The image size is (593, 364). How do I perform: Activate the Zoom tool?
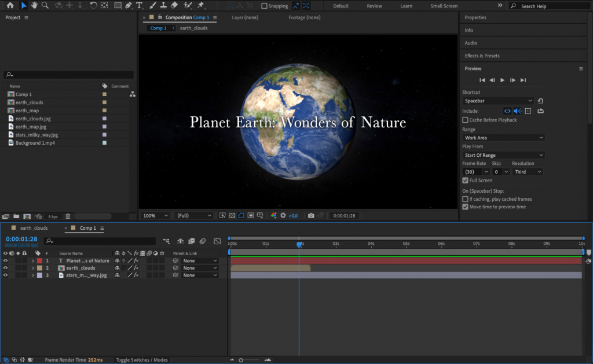[46, 5]
